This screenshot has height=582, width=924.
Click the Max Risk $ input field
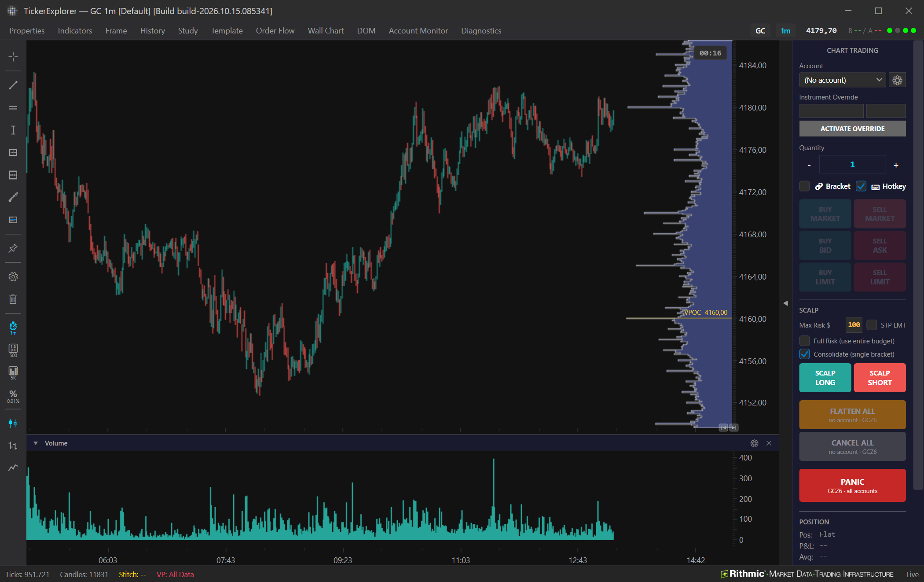point(854,325)
